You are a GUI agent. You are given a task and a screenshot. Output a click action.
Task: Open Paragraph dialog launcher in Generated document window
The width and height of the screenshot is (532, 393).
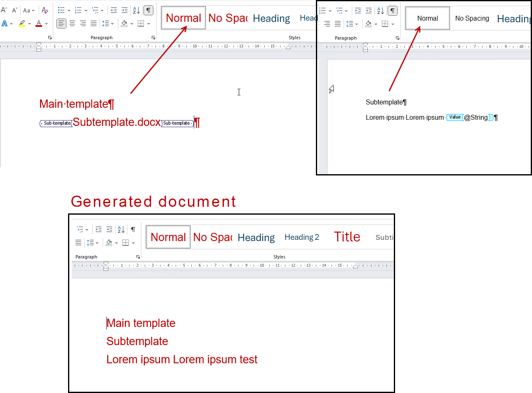point(138,257)
